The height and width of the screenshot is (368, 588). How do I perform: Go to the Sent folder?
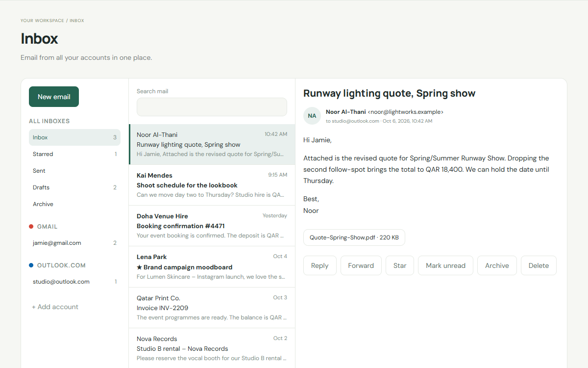coord(74,171)
